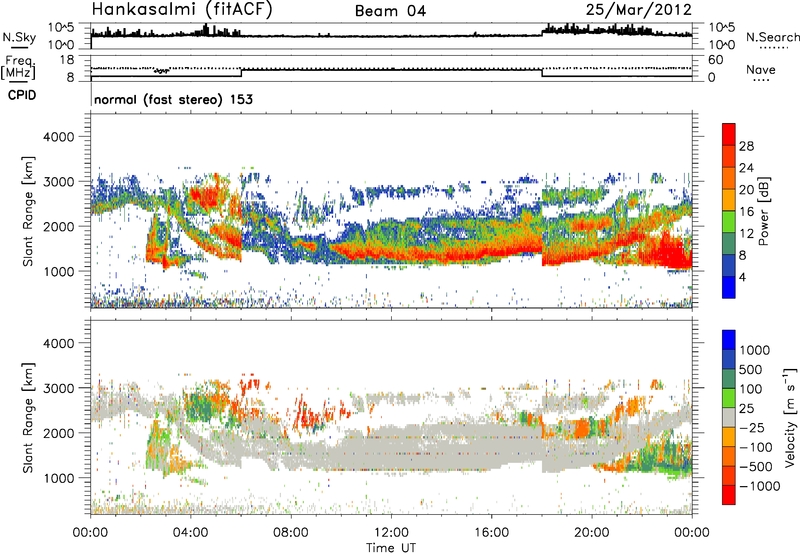Click the red bottom of velocity colorbar
Viewport: 800px width, 554px height.
(729, 495)
